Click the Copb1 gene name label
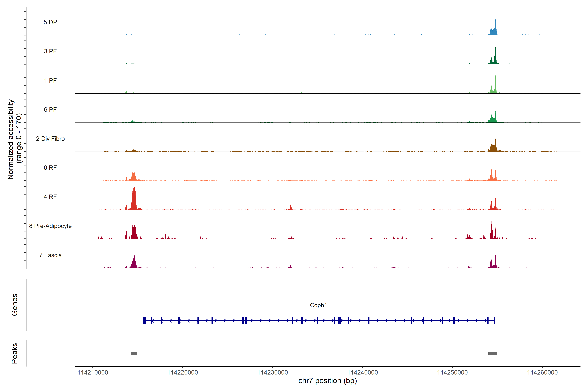 pos(318,305)
